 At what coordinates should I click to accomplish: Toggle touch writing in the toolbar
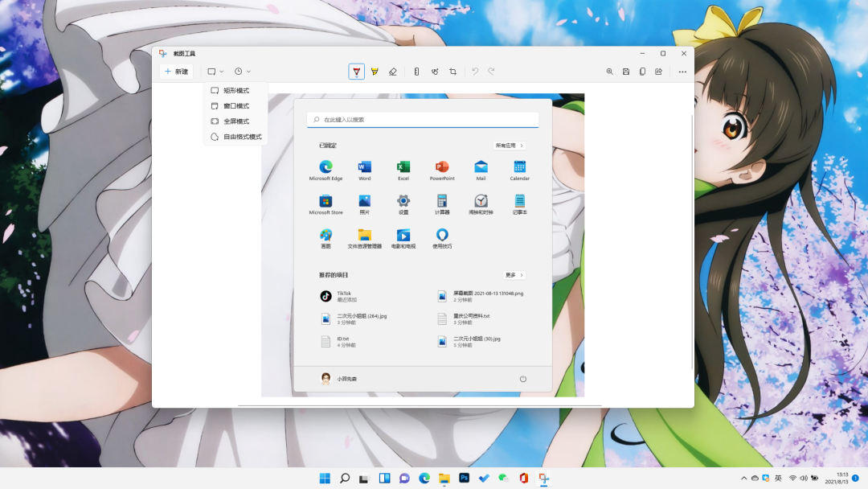[x=435, y=72]
